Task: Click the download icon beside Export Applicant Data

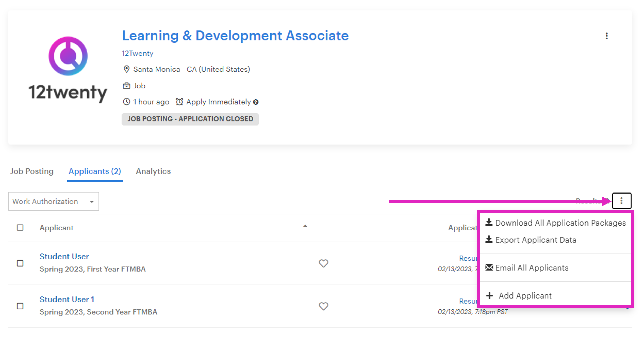Action: click(x=489, y=240)
